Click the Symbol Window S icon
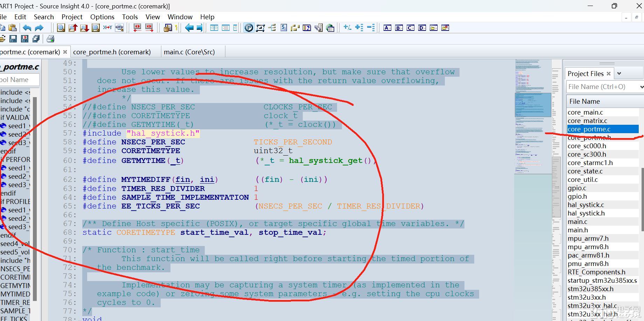Viewport: 644px width, 321px height. click(284, 28)
